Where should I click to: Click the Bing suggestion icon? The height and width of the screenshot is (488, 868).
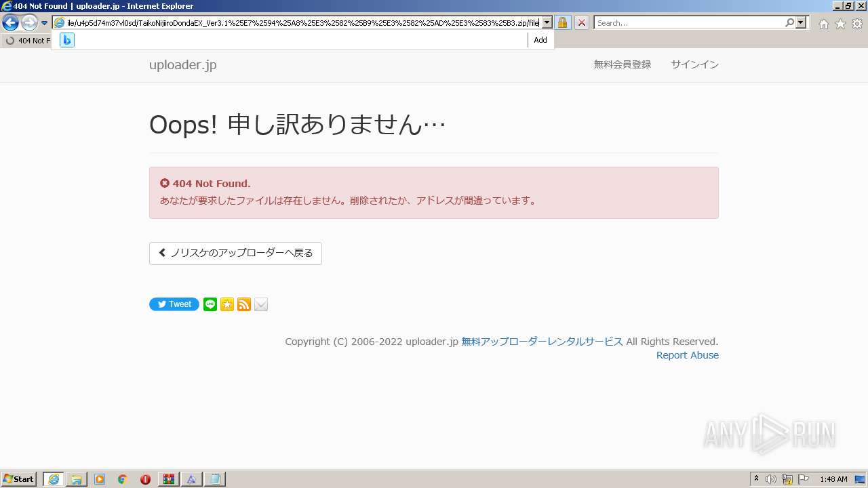[x=66, y=40]
